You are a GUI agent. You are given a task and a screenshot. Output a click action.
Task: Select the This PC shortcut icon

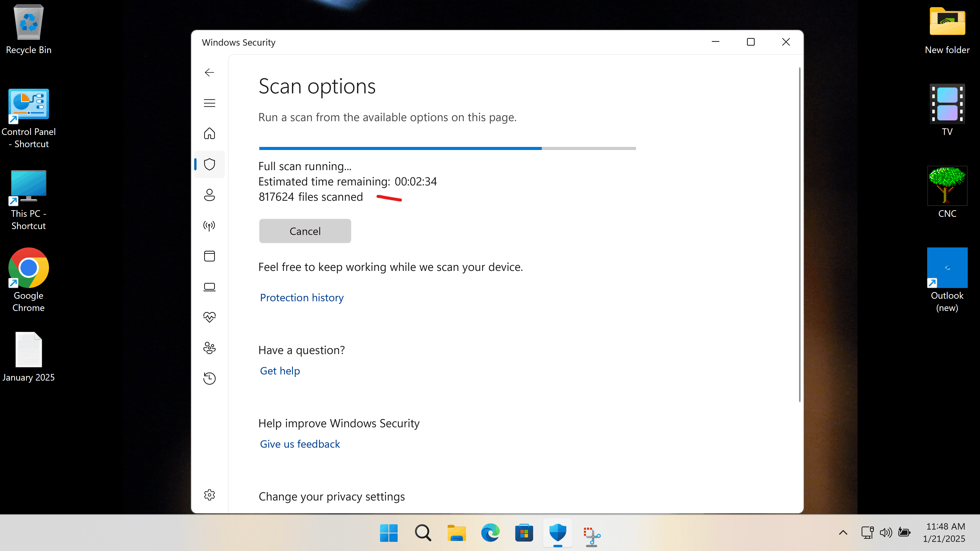[x=29, y=200]
